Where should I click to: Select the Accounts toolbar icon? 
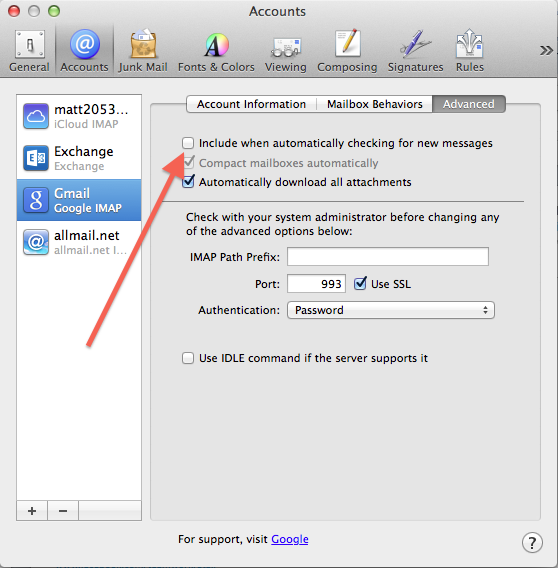coord(84,51)
